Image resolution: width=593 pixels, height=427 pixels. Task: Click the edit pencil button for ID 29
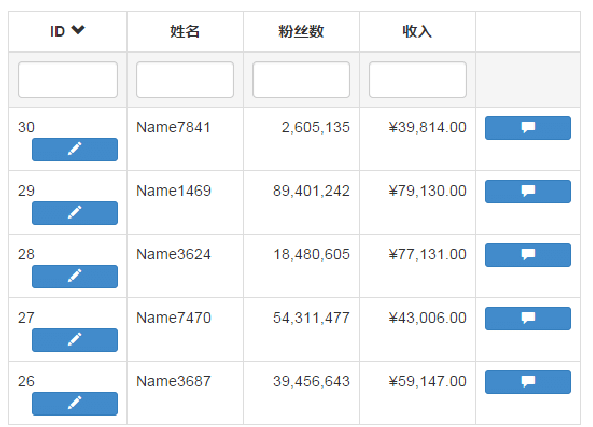tap(75, 213)
